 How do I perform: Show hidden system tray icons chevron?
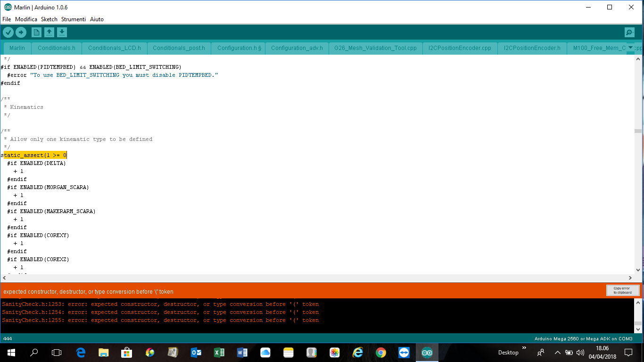point(557,353)
